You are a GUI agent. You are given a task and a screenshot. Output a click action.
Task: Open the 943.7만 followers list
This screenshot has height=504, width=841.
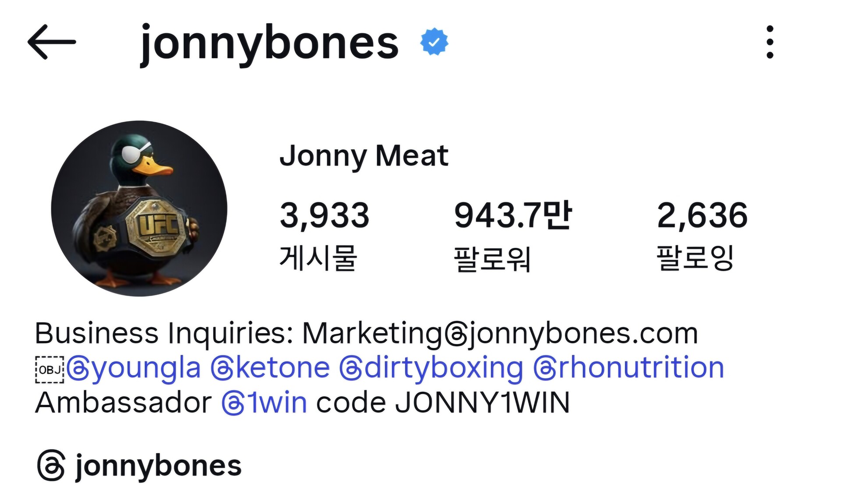click(x=513, y=215)
